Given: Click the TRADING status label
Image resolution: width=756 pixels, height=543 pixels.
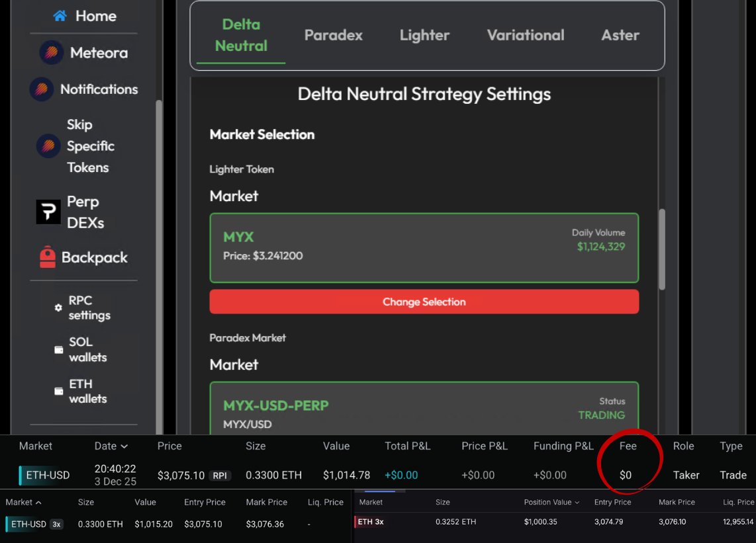Looking at the screenshot, I should [601, 415].
